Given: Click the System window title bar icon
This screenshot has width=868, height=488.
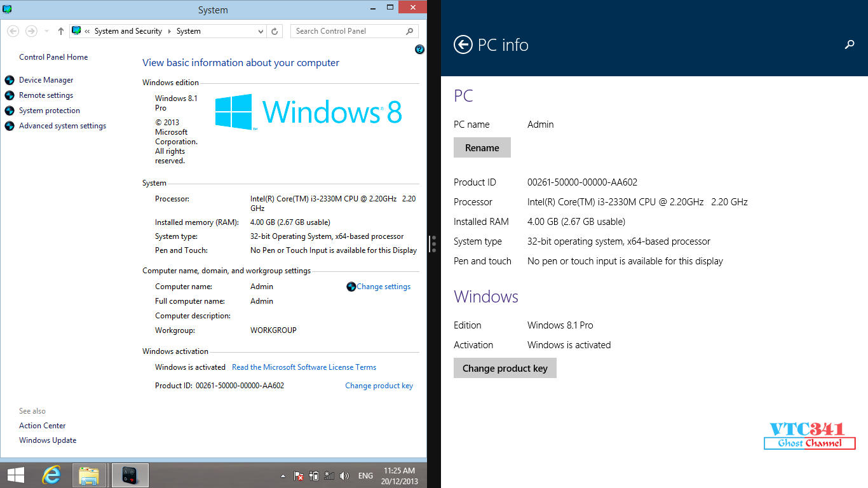Looking at the screenshot, I should coord(8,9).
